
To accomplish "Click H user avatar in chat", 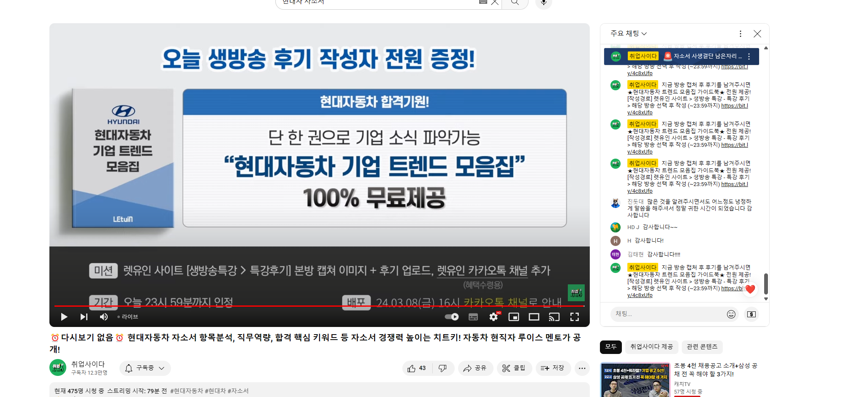I will [x=616, y=241].
